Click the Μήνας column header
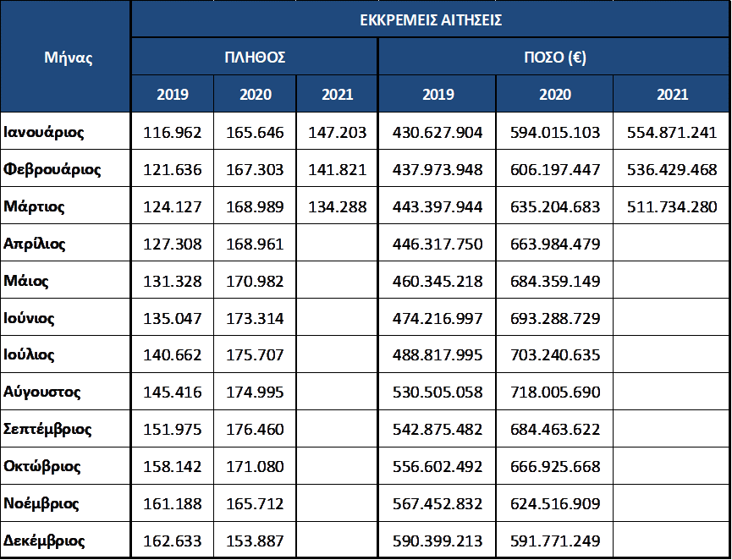This screenshot has width=732, height=560. click(66, 58)
